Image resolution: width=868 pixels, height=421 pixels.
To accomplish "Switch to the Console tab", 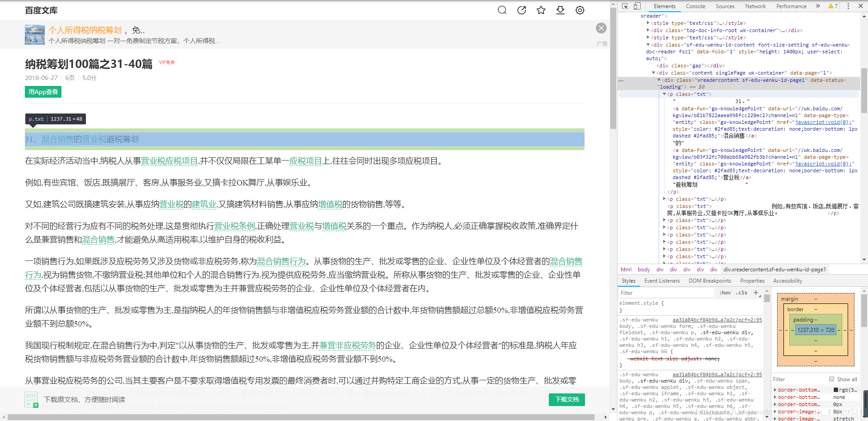I will [695, 6].
